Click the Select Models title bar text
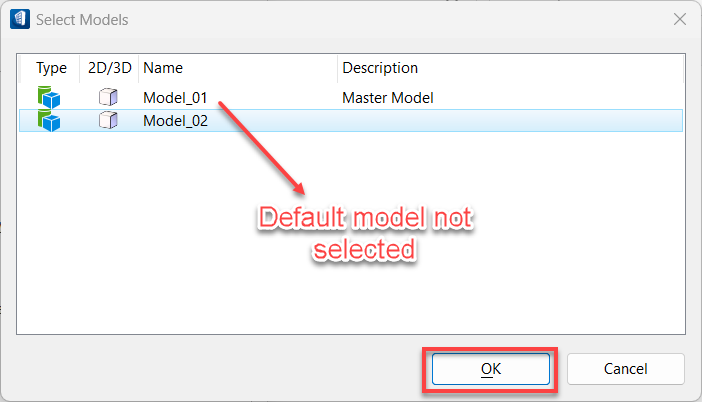Viewport: 702px width, 402px height. pyautogui.click(x=82, y=20)
